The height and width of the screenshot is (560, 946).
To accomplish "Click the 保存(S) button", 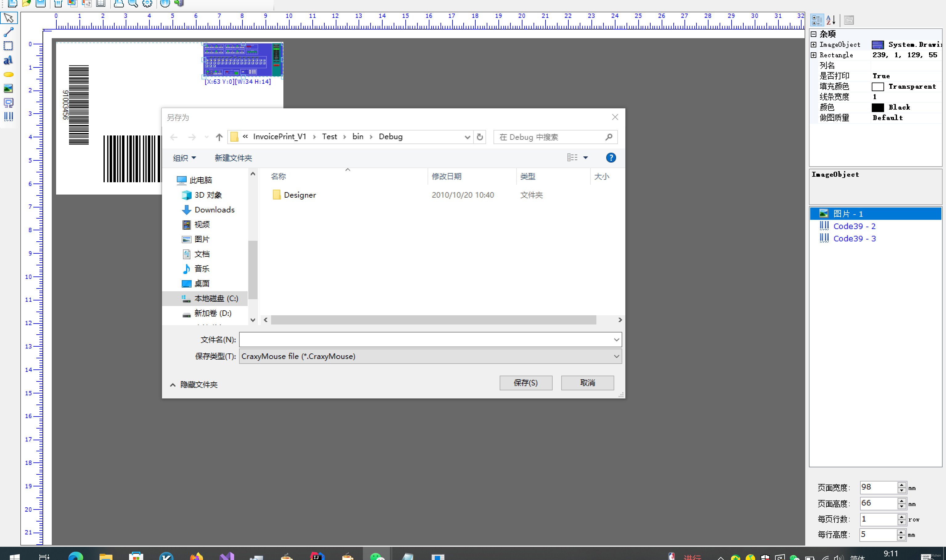I will (526, 383).
